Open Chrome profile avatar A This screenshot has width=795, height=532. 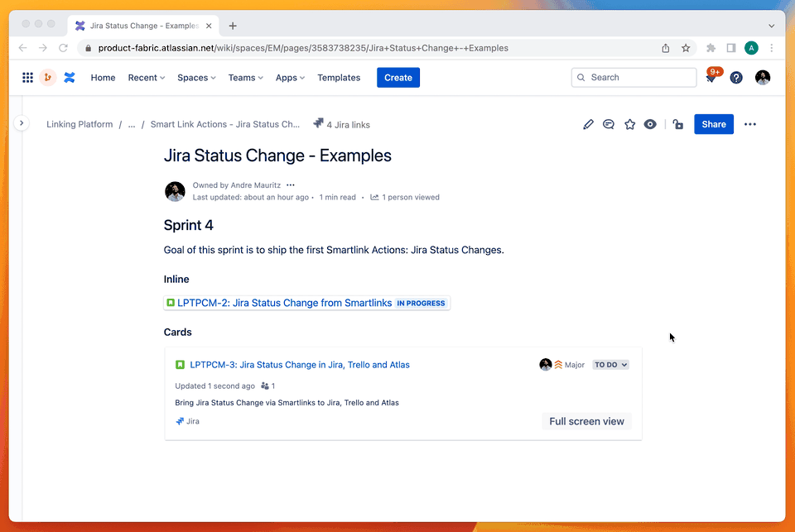[751, 48]
